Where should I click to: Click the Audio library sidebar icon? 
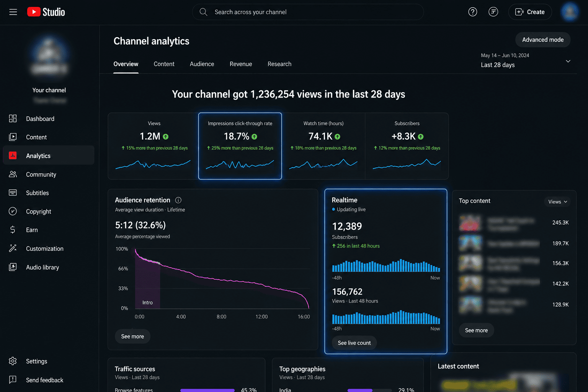pyautogui.click(x=13, y=267)
